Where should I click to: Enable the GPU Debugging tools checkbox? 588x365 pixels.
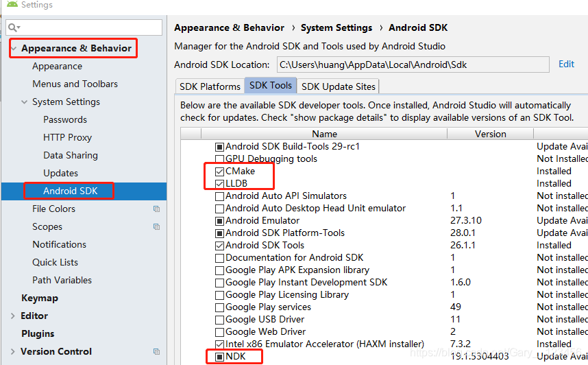pos(220,159)
